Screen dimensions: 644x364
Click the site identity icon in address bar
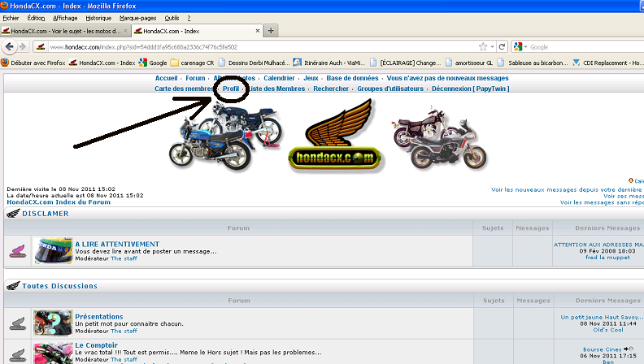[41, 47]
